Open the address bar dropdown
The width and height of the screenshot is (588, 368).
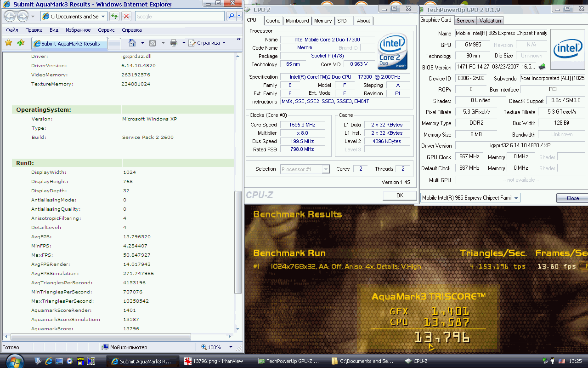click(x=103, y=17)
